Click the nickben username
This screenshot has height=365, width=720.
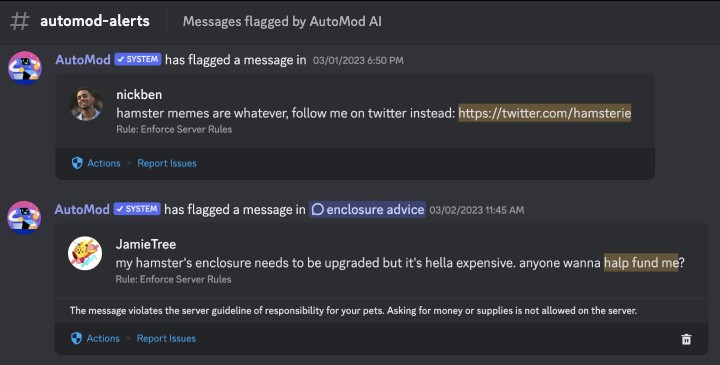coord(139,95)
